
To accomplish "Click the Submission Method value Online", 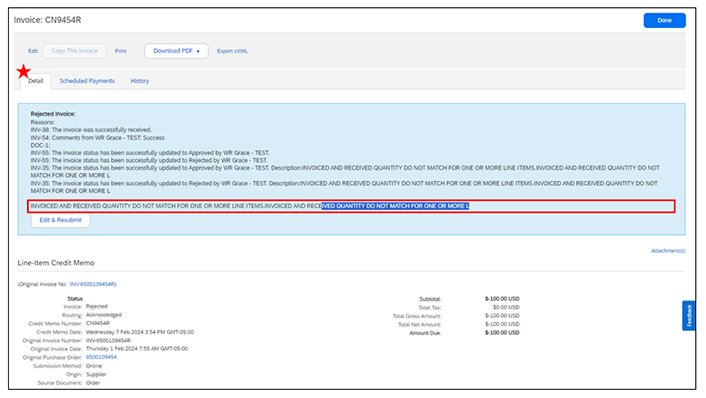I will point(94,366).
